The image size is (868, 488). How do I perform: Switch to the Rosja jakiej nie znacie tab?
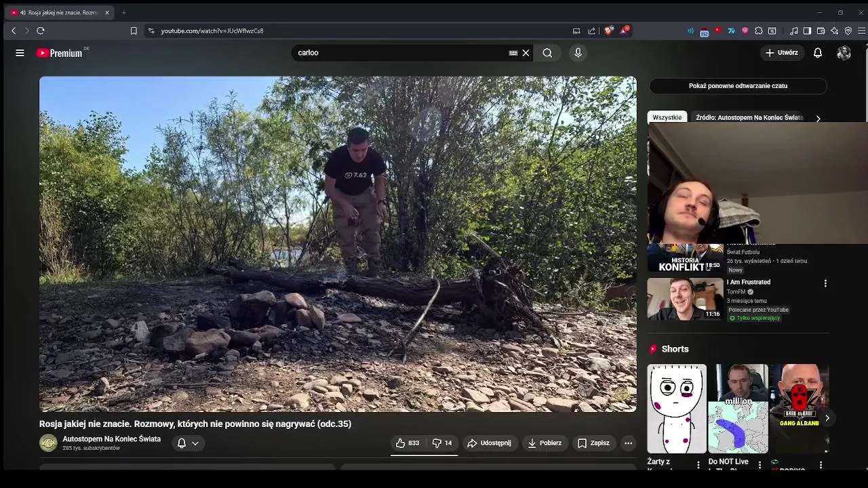pos(61,12)
